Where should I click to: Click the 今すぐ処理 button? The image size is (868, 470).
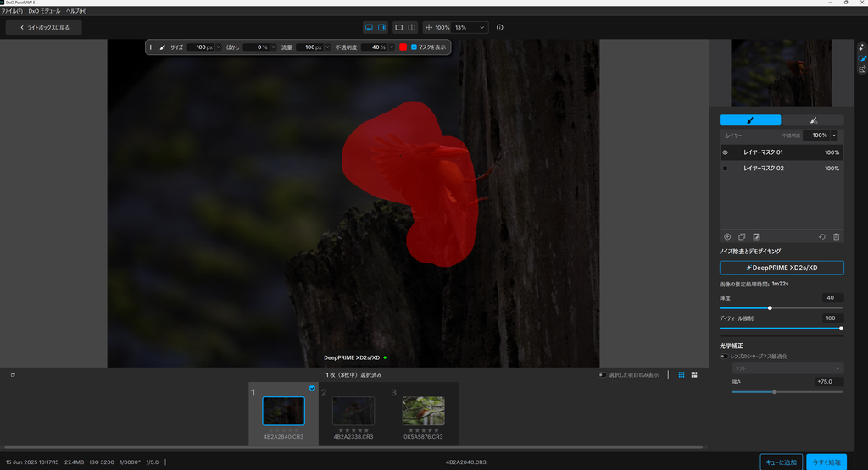point(826,462)
